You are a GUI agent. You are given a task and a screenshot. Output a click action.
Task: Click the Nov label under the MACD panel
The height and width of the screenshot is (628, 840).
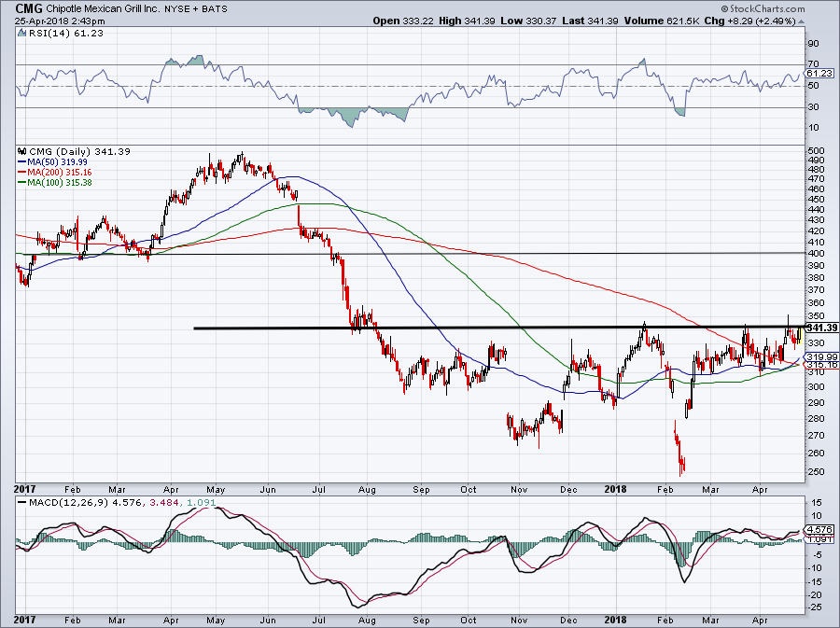click(x=519, y=621)
